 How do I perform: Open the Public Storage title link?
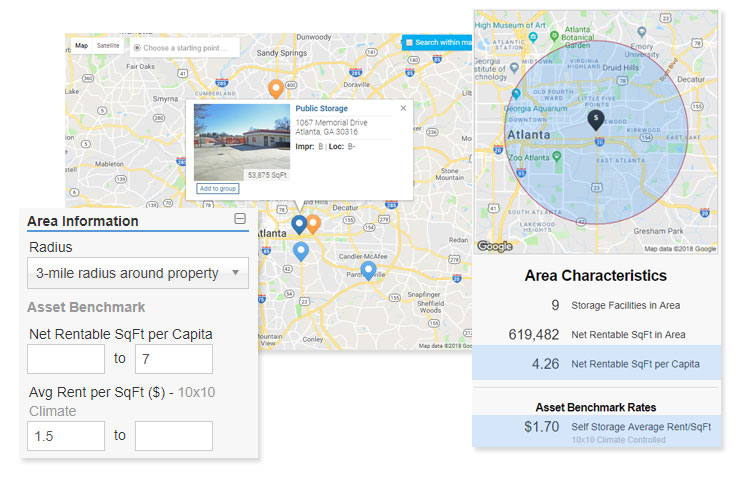tap(323, 109)
